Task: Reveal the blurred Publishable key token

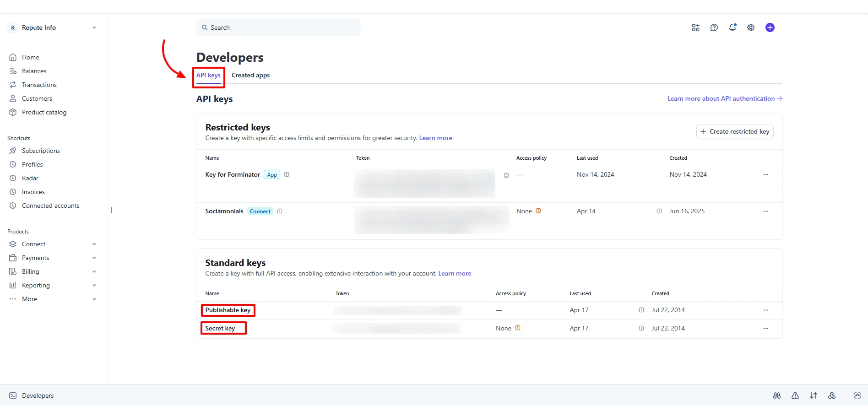Action: coord(397,310)
